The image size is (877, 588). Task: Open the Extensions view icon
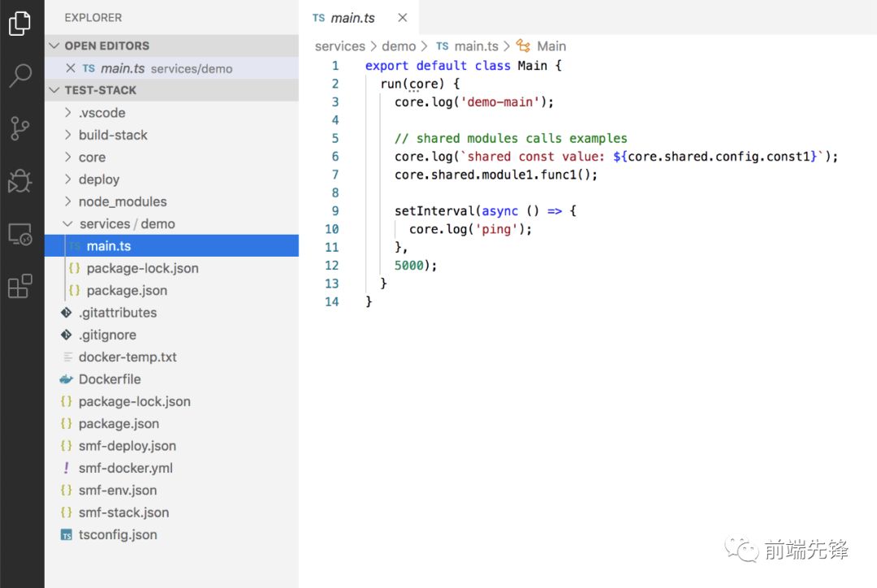point(19,286)
